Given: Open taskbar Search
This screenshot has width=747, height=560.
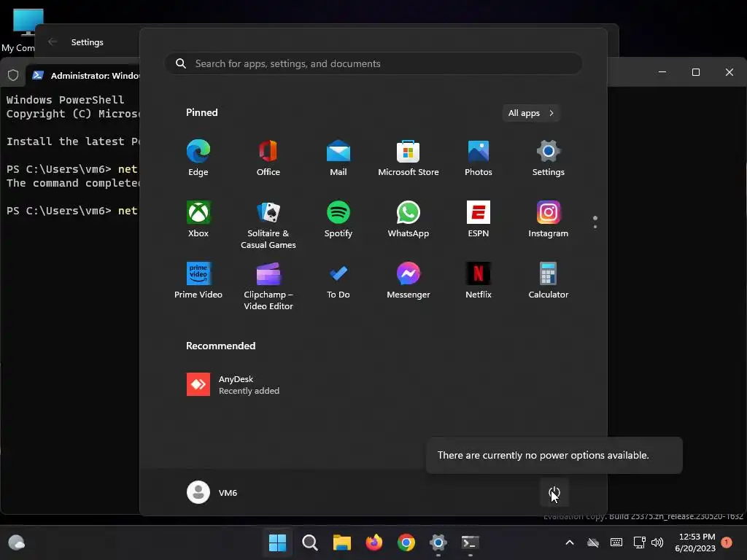Looking at the screenshot, I should pyautogui.click(x=309, y=542).
